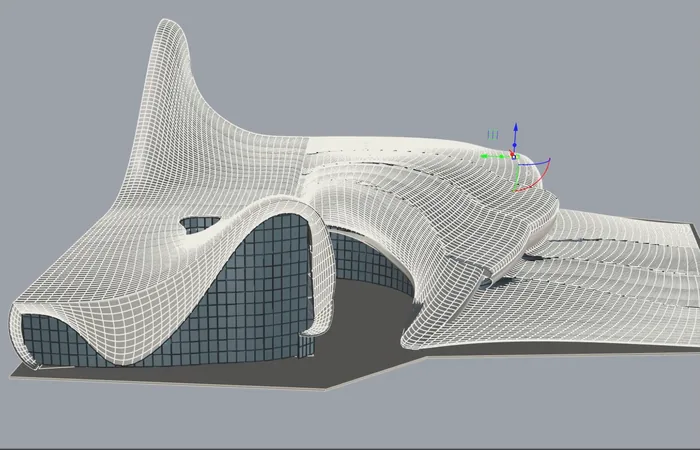This screenshot has height=450, width=700.
Task: Click the small grid icon beside the gumball
Action: pyautogui.click(x=493, y=134)
